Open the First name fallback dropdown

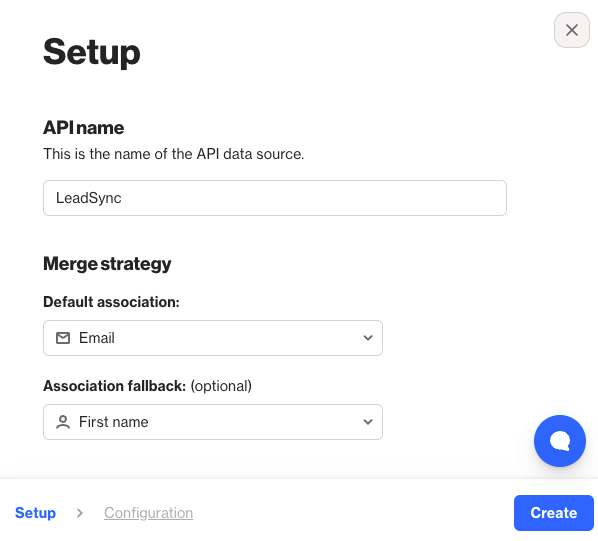click(x=213, y=422)
